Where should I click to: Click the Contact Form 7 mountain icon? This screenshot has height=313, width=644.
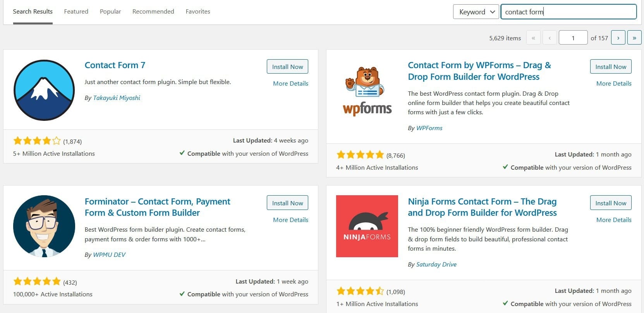pyautogui.click(x=44, y=90)
